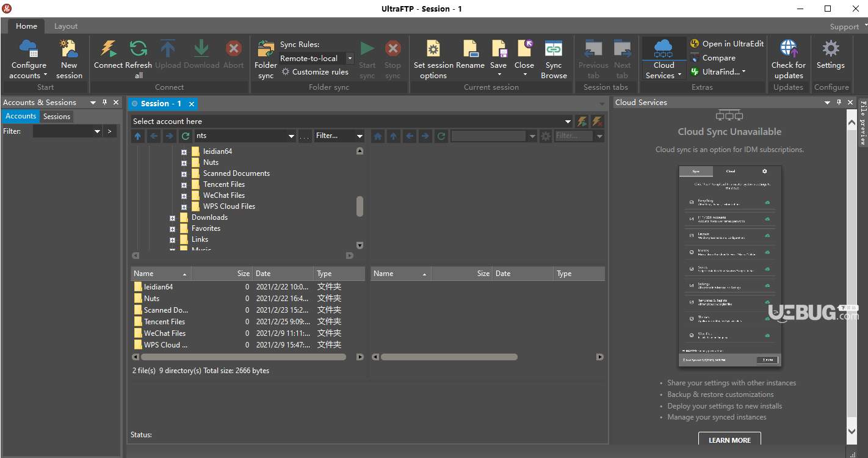Image resolution: width=868 pixels, height=458 pixels.
Task: Sort local list by Date column
Action: point(283,274)
